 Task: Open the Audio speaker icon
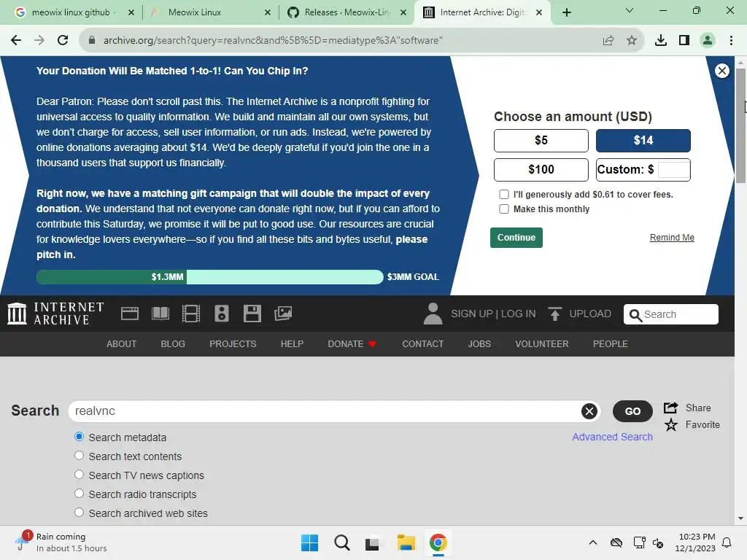tap(222, 314)
